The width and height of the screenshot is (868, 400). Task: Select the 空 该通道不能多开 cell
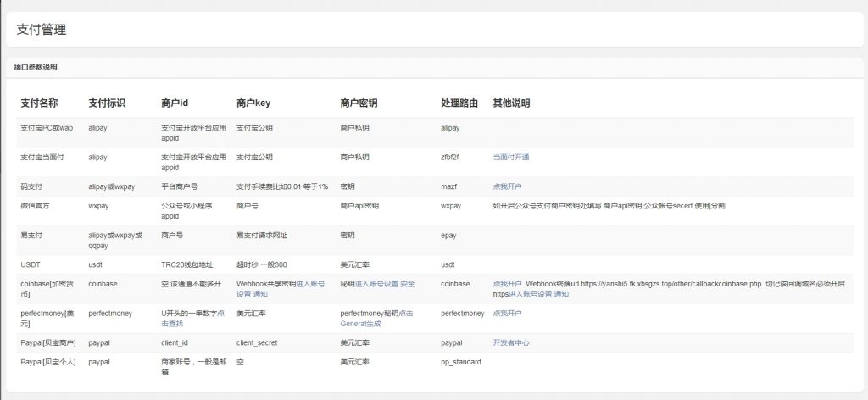tap(191, 284)
